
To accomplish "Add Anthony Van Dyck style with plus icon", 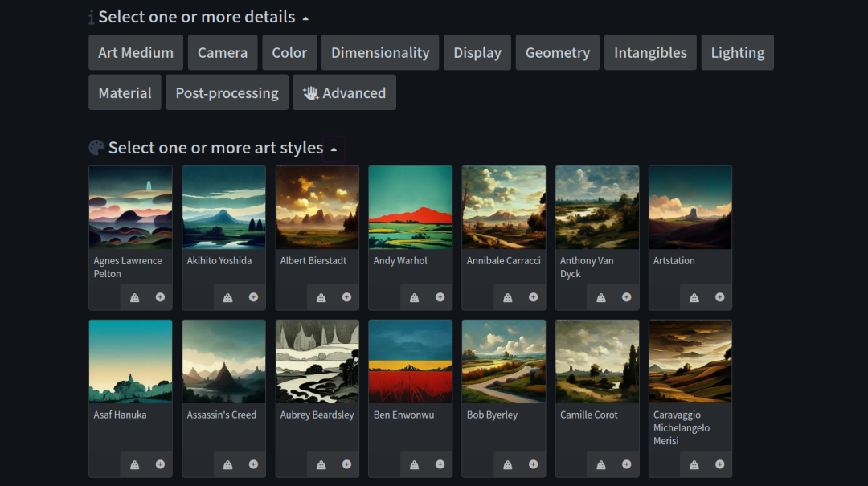I will point(627,297).
